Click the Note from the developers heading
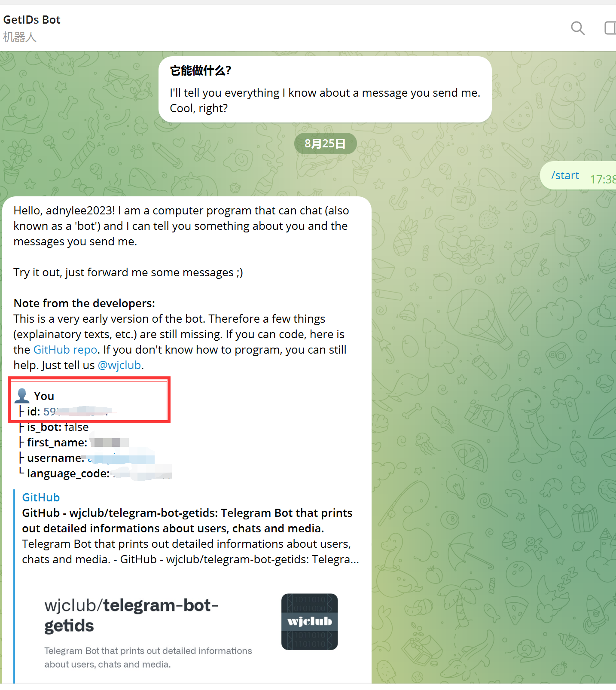The image size is (616, 690). click(x=84, y=303)
